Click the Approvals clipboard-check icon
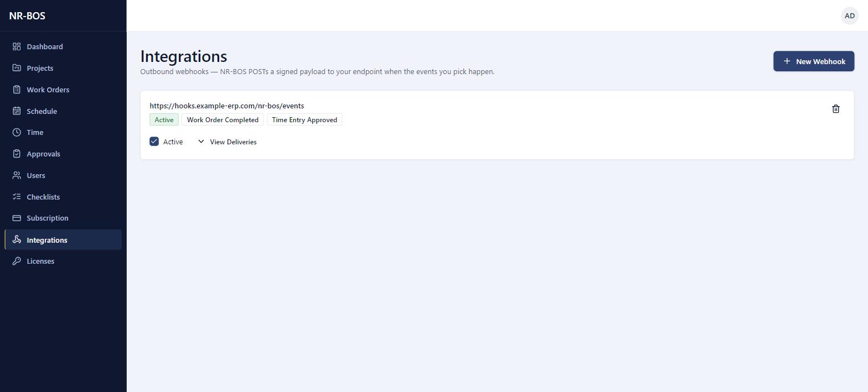 (17, 154)
